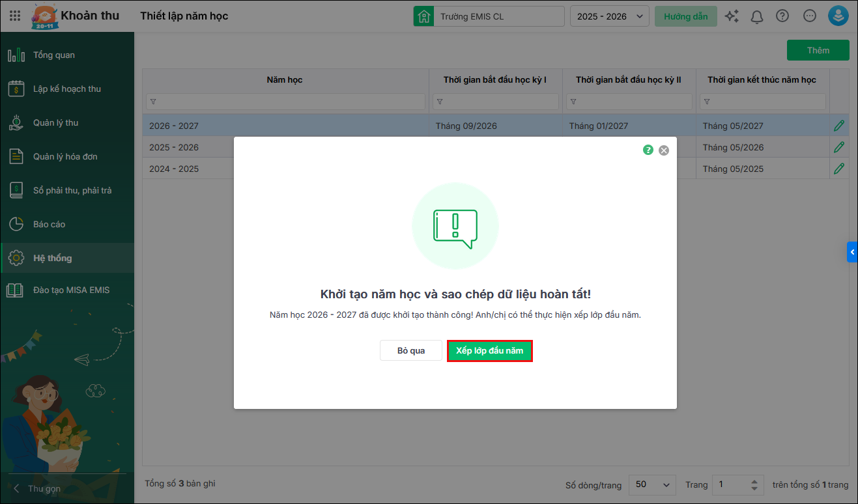The image size is (858, 504).
Task: Click edit pencil for 2024 - 2025 row
Action: point(839,169)
